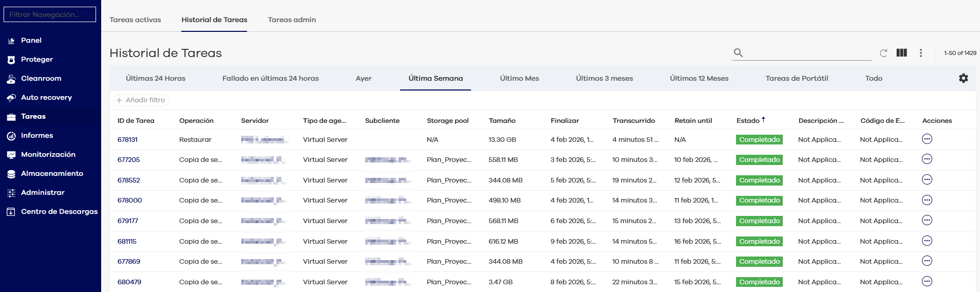The width and height of the screenshot is (980, 292).
Task: Sort by Finalizar column header
Action: click(564, 121)
